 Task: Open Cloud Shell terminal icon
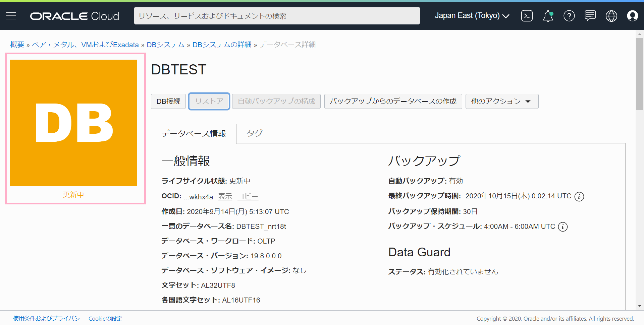point(527,16)
